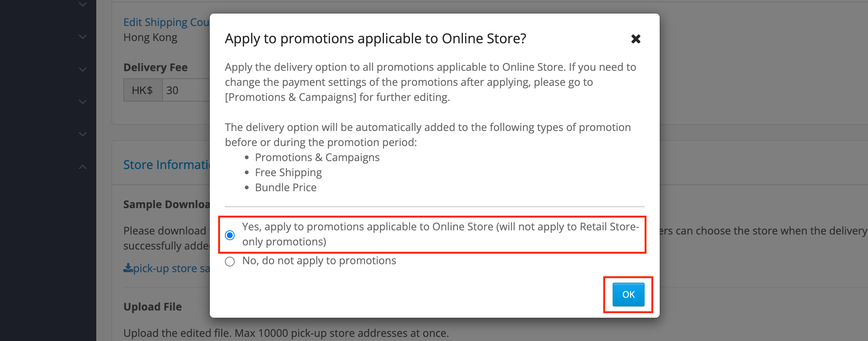The image size is (868, 341).
Task: Click the Delivery Fee amount field showing 30
Action: (x=186, y=90)
